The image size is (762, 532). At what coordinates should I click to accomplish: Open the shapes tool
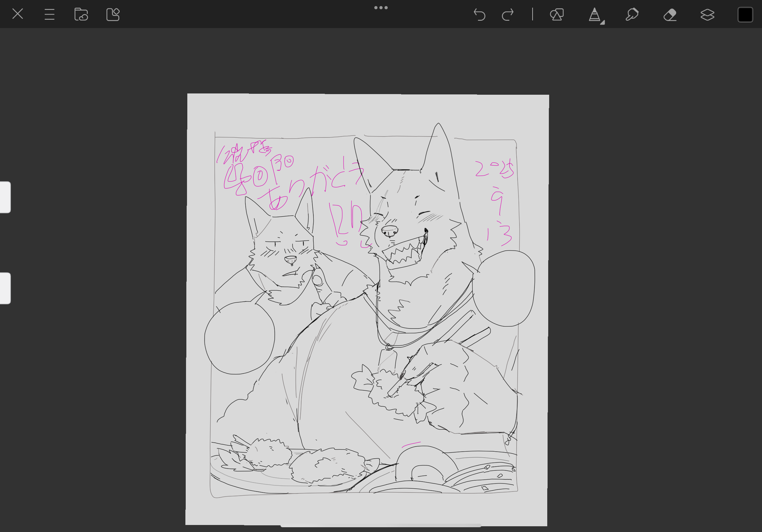tap(557, 14)
